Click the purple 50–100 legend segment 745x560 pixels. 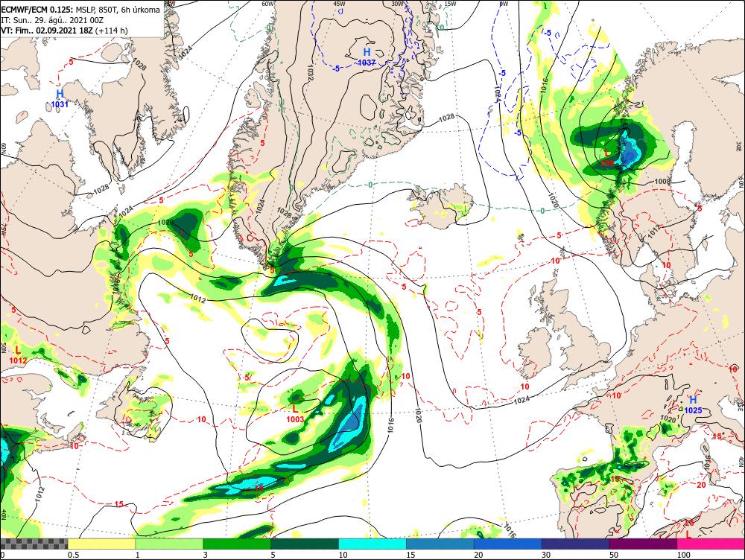point(643,544)
